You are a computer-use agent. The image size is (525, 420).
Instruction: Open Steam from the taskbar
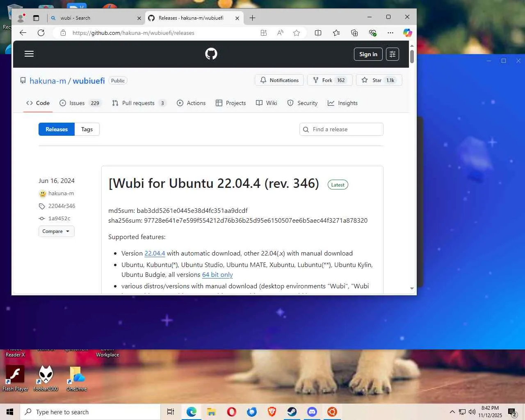click(x=292, y=412)
